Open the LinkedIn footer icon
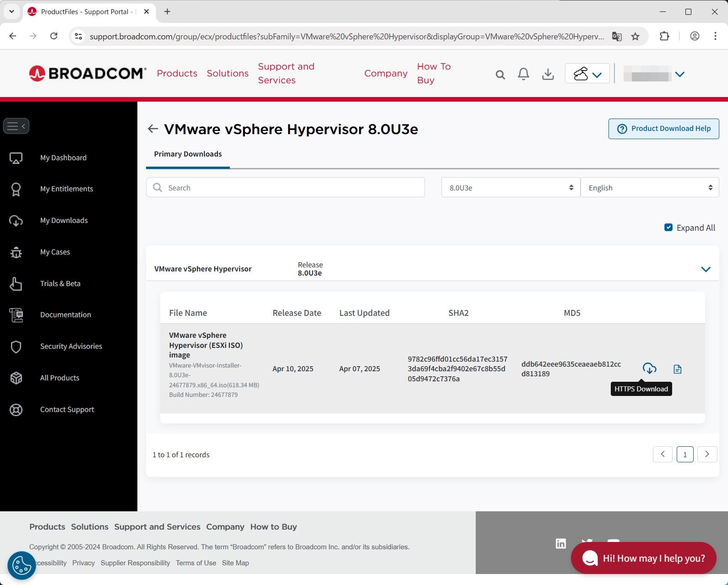This screenshot has height=585, width=728. click(x=560, y=543)
